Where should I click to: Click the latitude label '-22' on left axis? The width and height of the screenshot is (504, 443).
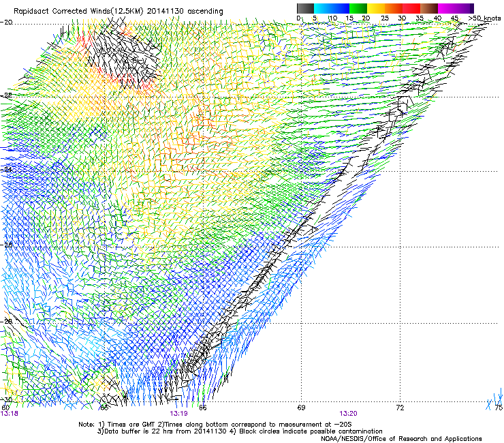point(6,95)
